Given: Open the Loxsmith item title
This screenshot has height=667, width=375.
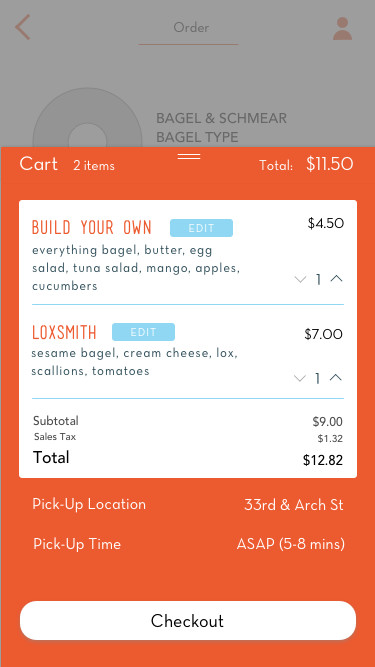Looking at the screenshot, I should pos(64,332).
